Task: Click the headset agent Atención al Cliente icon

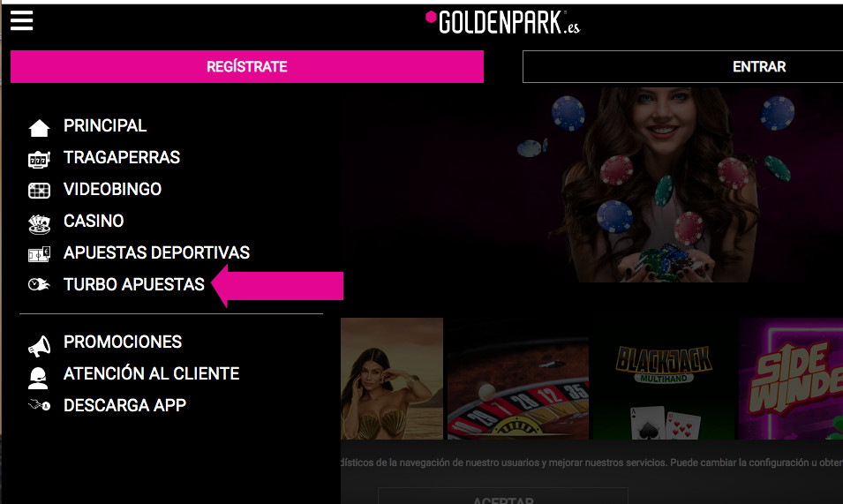Action: (38, 379)
